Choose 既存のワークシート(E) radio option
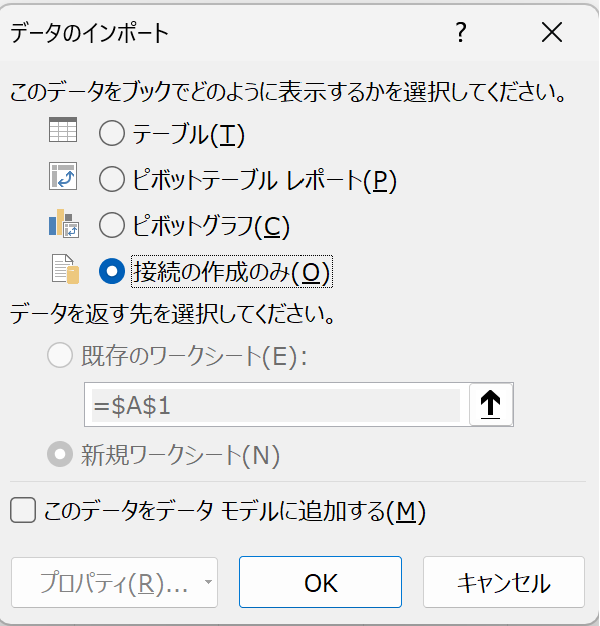The image size is (600, 626). pos(60,355)
